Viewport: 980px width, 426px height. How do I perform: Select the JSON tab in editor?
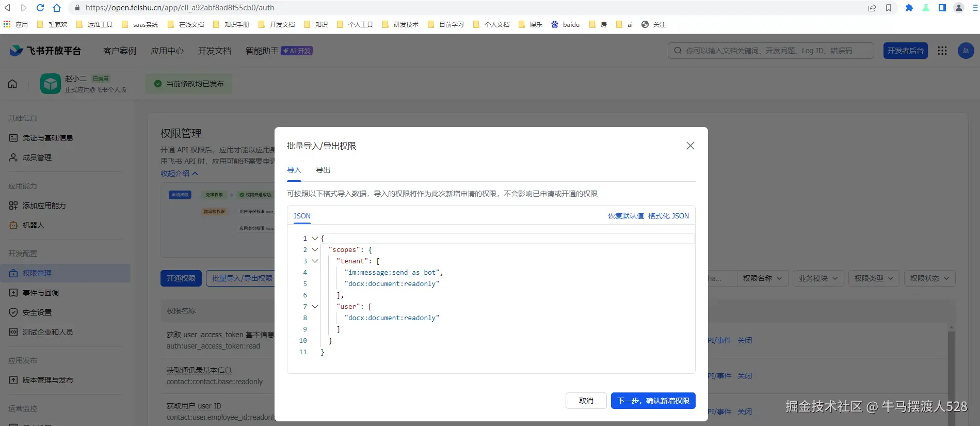[x=302, y=216]
